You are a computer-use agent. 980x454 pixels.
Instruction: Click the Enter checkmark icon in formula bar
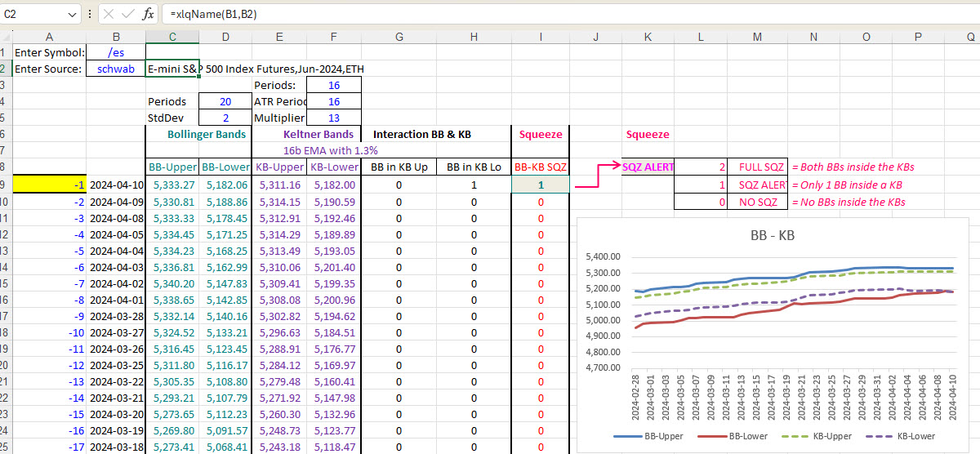128,14
